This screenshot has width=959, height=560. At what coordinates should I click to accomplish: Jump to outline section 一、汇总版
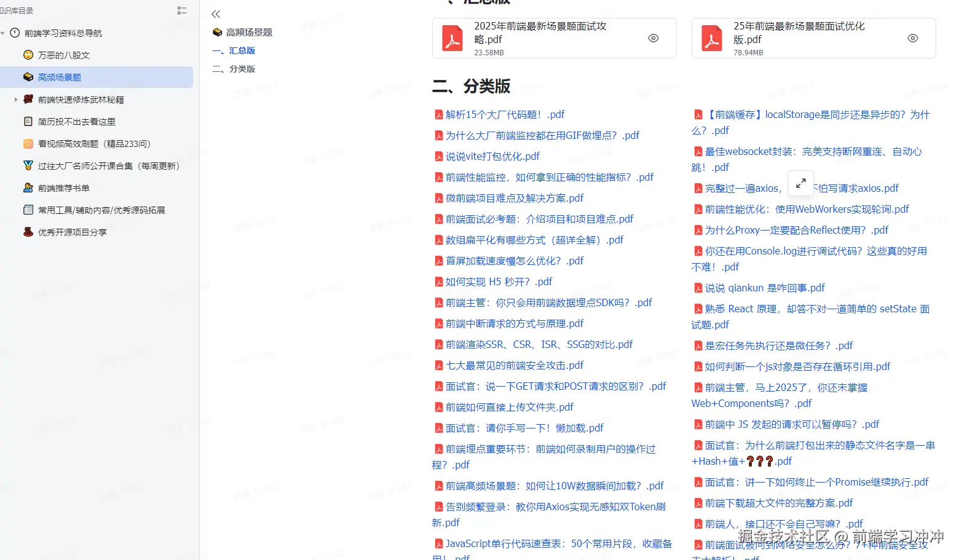234,50
